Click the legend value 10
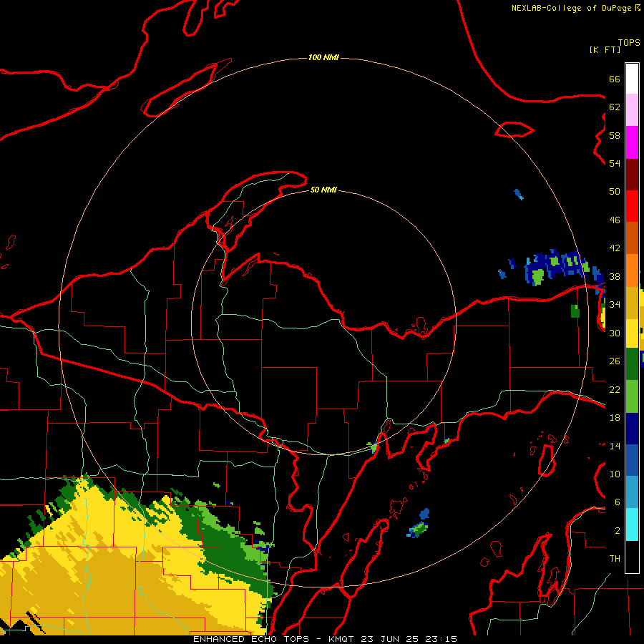The height and width of the screenshot is (644, 644). pos(615,474)
